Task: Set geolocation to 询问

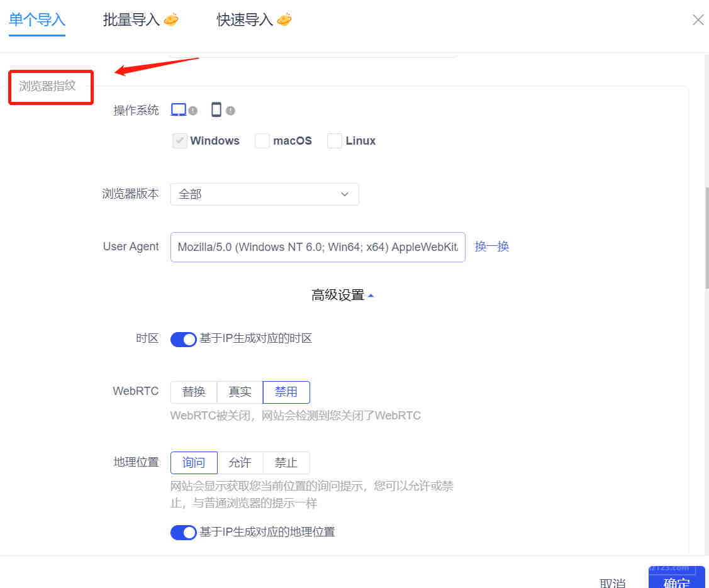Action: pyautogui.click(x=194, y=462)
